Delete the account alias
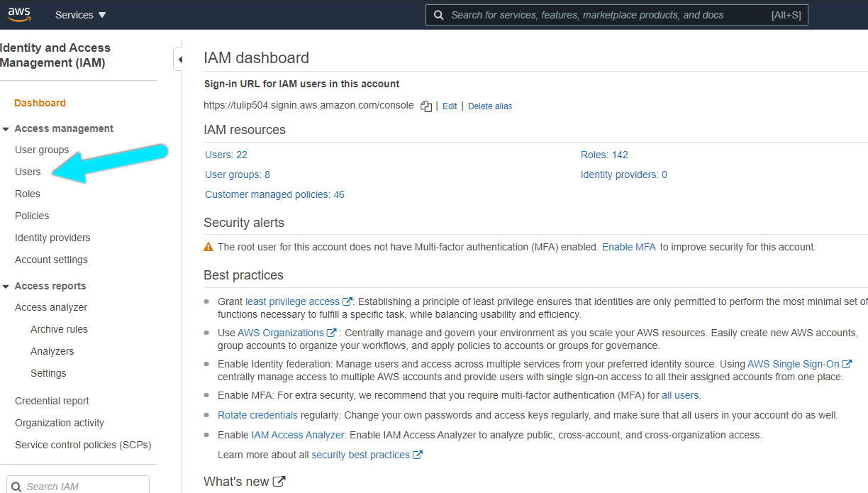This screenshot has width=868, height=493. [489, 106]
